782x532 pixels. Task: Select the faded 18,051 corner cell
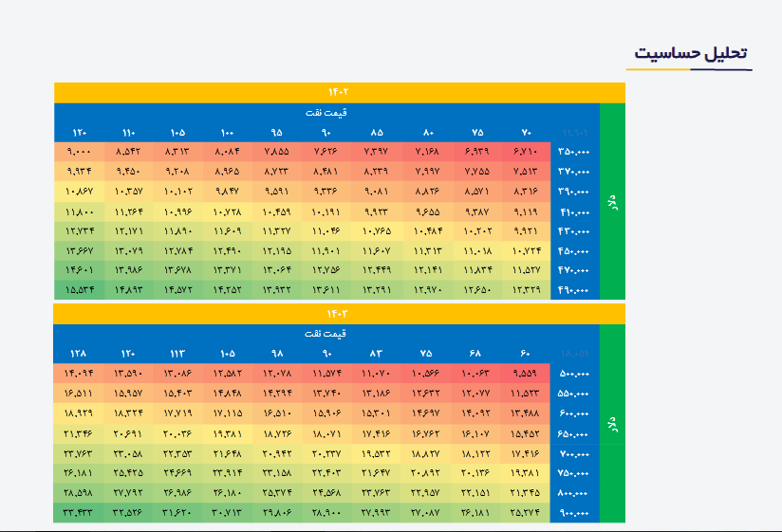point(574,354)
